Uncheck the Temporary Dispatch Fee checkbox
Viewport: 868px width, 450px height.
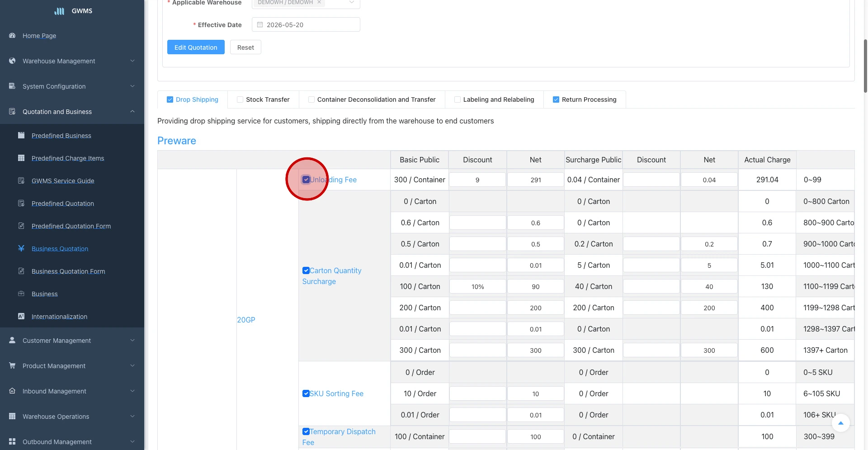coord(306,431)
